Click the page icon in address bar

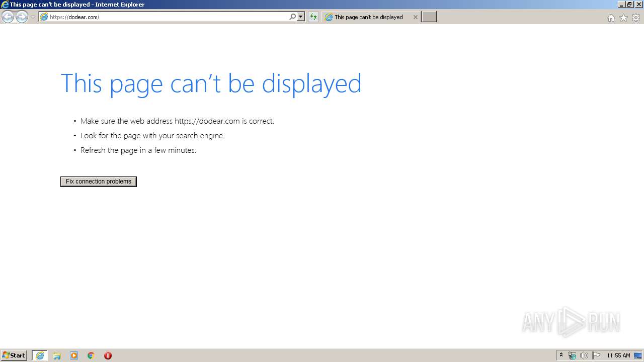pos(44,17)
